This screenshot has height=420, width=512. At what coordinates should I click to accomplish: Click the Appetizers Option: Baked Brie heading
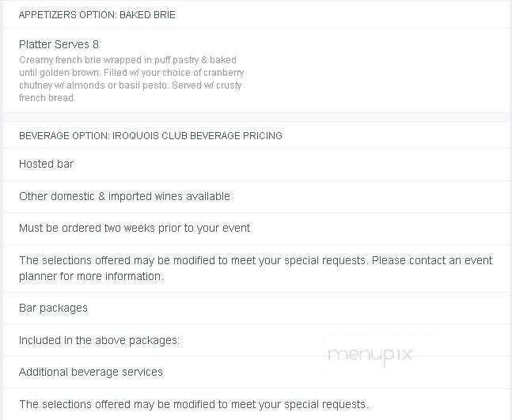coord(97,15)
